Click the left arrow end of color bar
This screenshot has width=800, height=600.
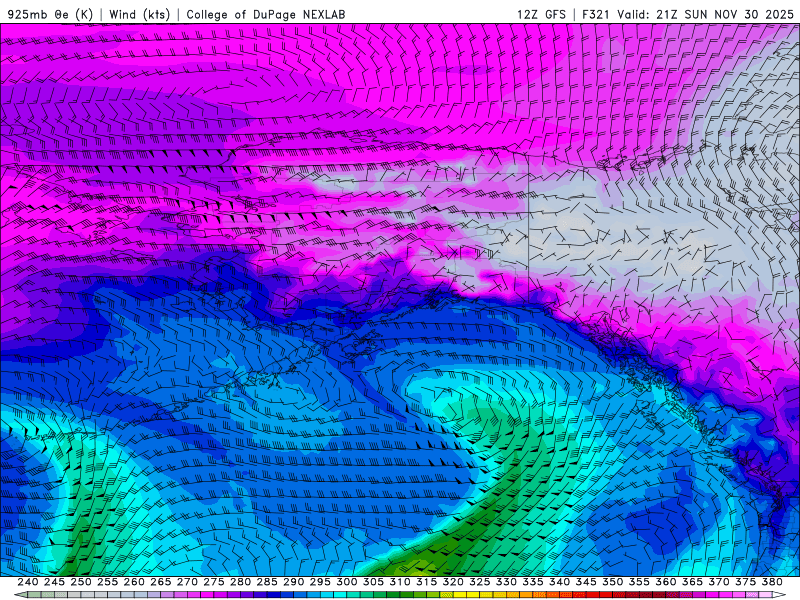20,595
